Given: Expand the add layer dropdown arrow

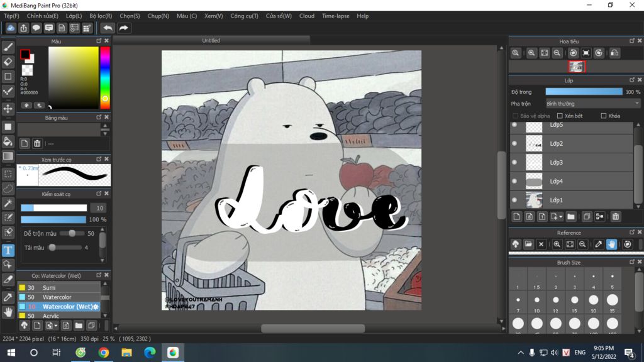Looking at the screenshot, I should 560,217.
